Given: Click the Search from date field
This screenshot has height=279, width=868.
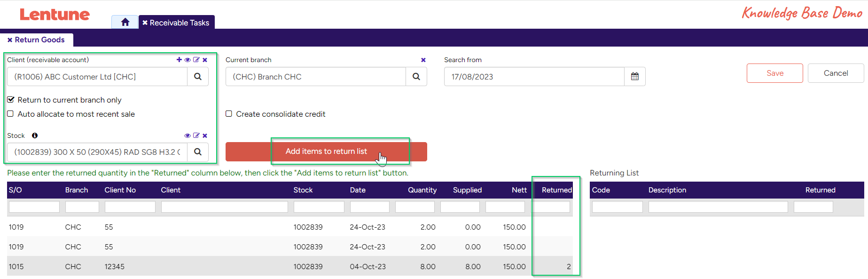Looking at the screenshot, I should click(534, 76).
